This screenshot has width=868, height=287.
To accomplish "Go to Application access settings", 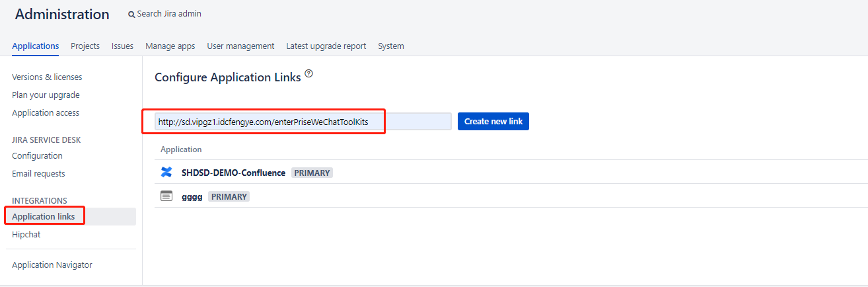I will click(46, 113).
